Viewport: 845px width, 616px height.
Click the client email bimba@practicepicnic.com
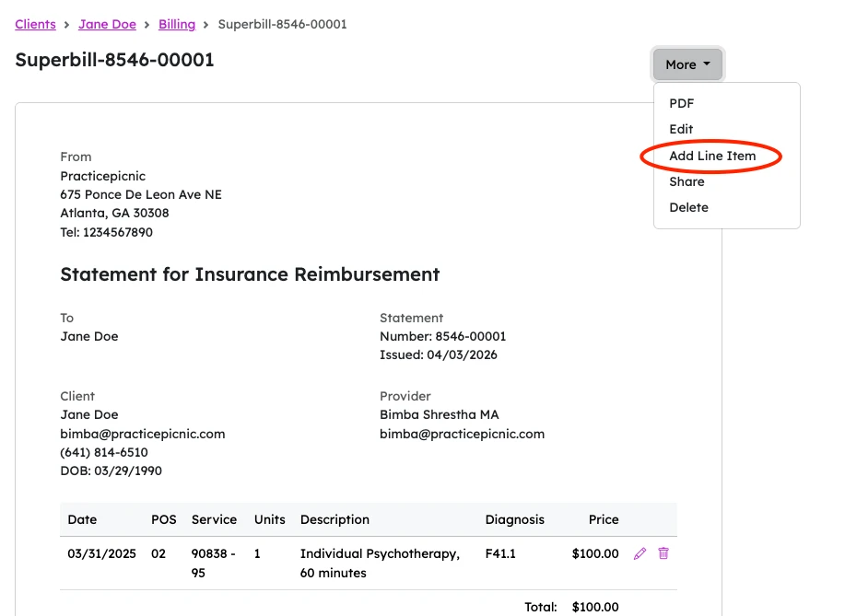coord(143,434)
